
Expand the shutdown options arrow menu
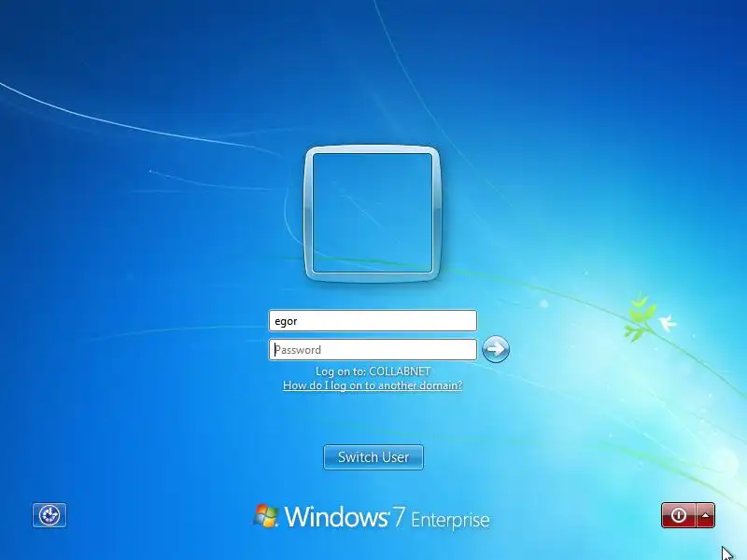point(706,515)
